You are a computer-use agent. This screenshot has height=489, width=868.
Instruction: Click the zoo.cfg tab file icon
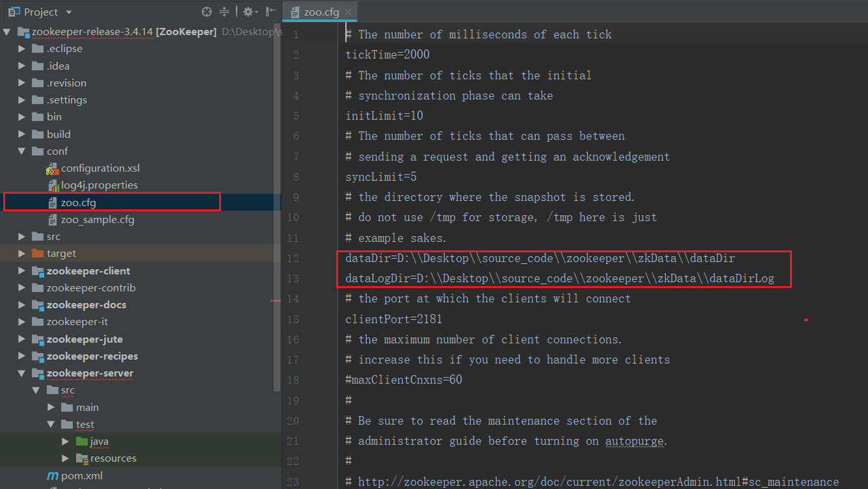point(295,12)
